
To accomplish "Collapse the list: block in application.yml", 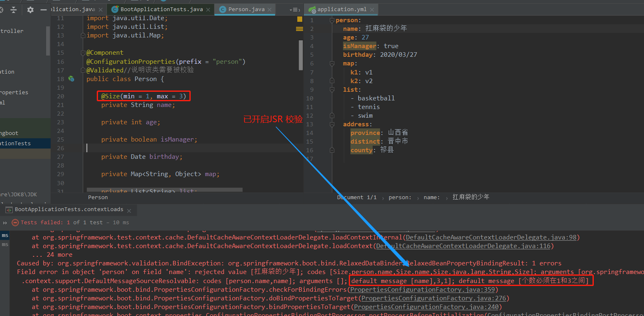I will point(332,89).
